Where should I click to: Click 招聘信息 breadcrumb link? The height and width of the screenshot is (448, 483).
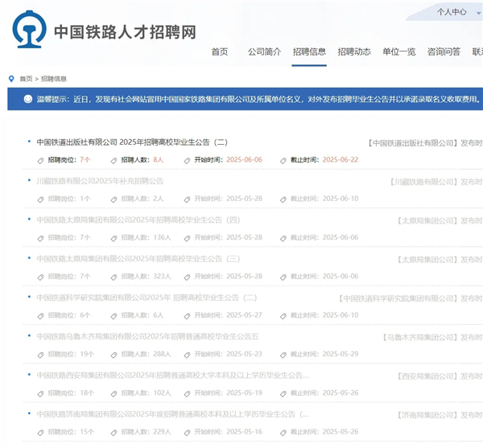(54, 79)
